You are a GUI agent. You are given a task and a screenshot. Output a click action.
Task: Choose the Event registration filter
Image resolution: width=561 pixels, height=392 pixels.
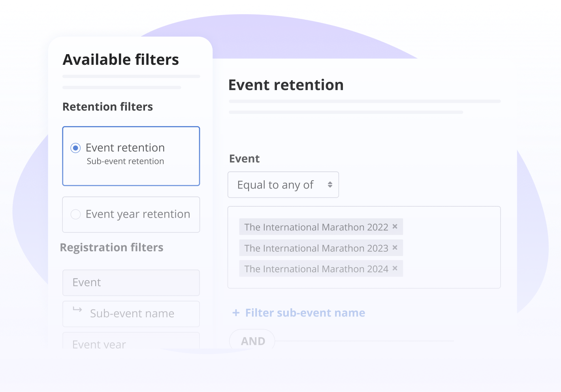131,283
